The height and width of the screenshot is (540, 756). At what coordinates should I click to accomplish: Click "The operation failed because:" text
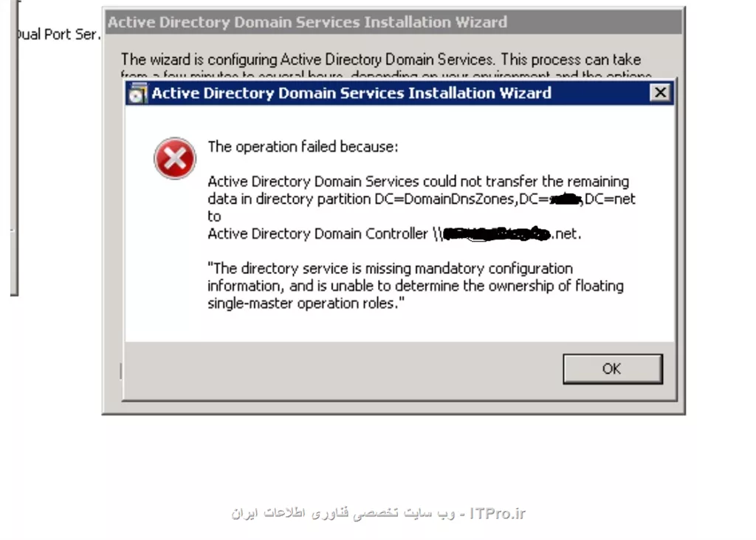303,147
